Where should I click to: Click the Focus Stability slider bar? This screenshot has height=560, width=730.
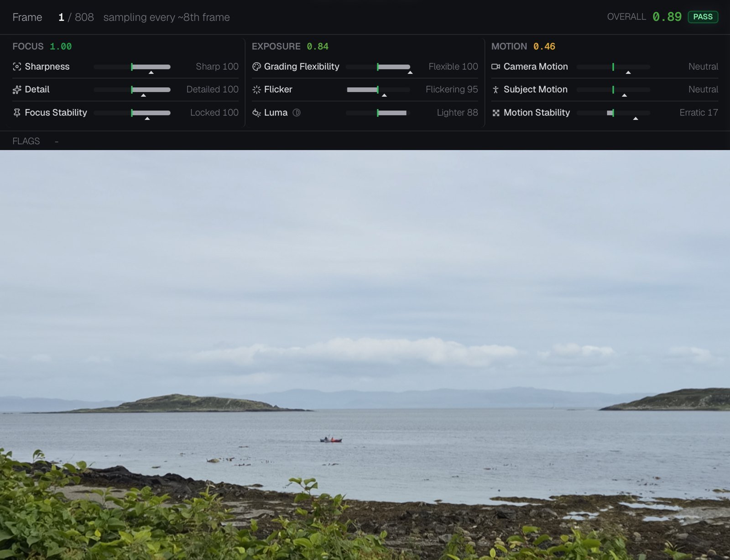pyautogui.click(x=132, y=113)
